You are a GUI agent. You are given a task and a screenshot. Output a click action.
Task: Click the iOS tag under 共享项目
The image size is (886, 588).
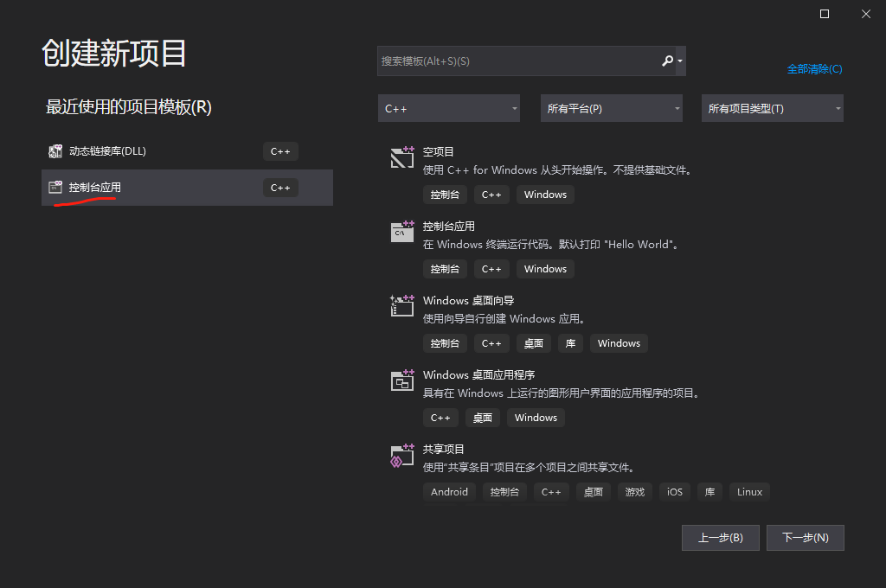tap(675, 492)
